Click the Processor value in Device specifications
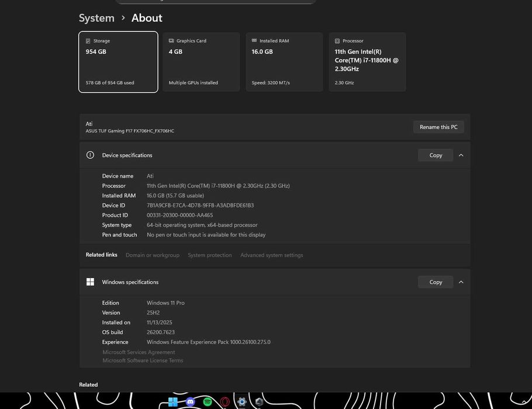 [x=218, y=185]
